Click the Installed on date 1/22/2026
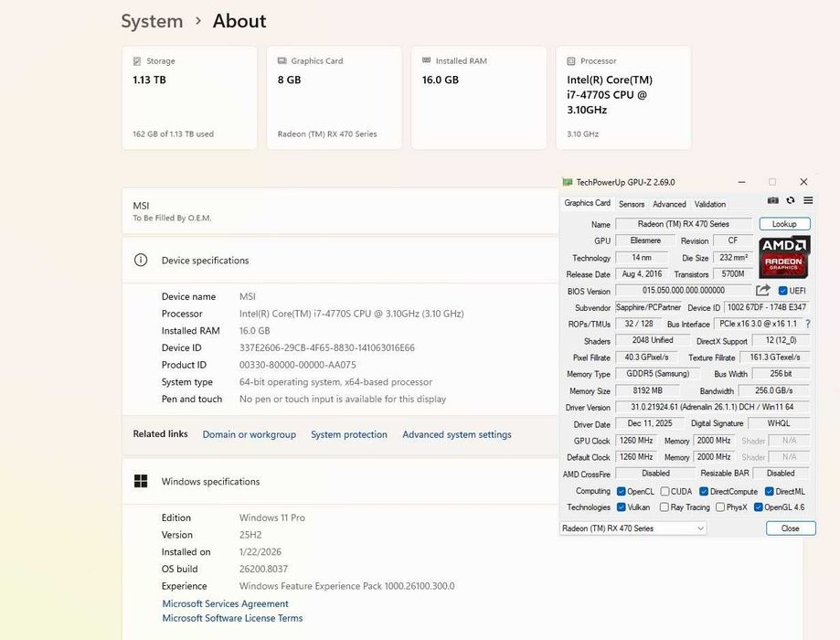Viewport: 840px width, 640px height. [x=261, y=551]
